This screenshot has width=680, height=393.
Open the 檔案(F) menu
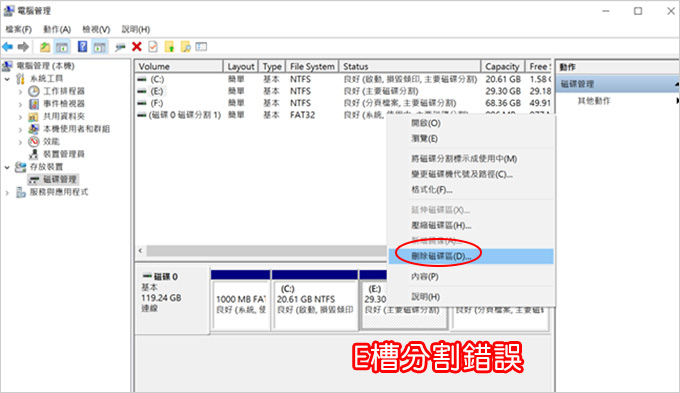[19, 29]
